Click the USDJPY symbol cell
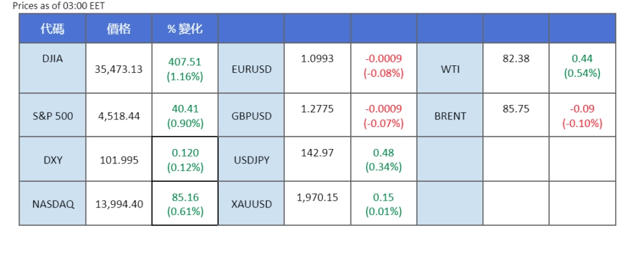 coord(252,160)
